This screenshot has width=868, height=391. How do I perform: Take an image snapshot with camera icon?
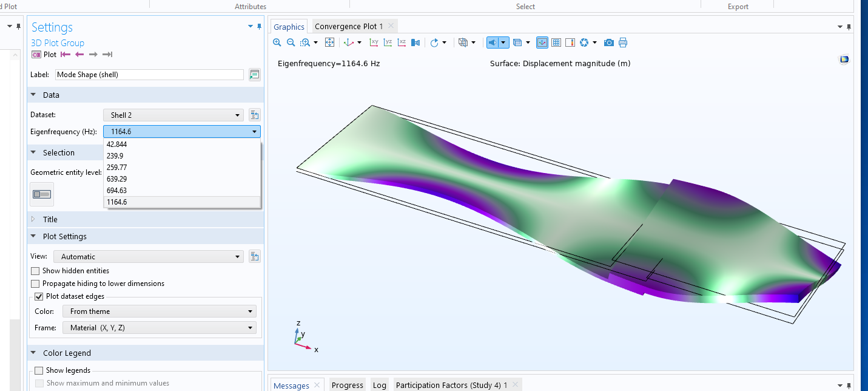click(x=608, y=42)
